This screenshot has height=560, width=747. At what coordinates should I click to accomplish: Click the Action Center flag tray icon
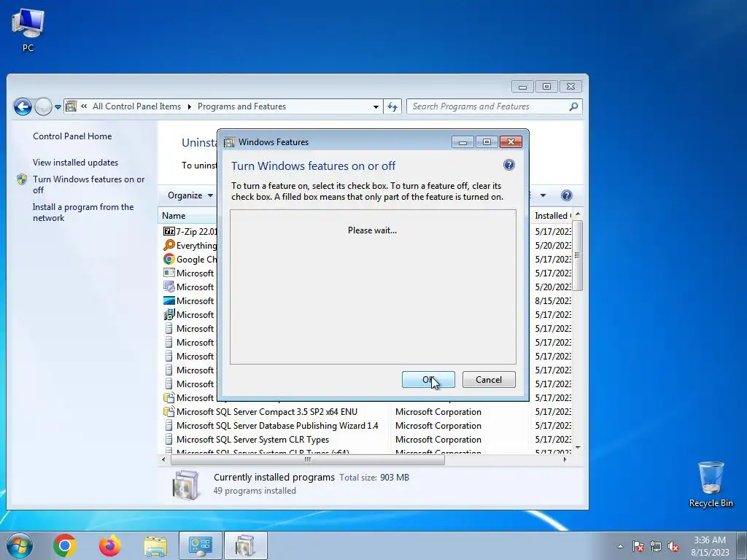pyautogui.click(x=638, y=546)
